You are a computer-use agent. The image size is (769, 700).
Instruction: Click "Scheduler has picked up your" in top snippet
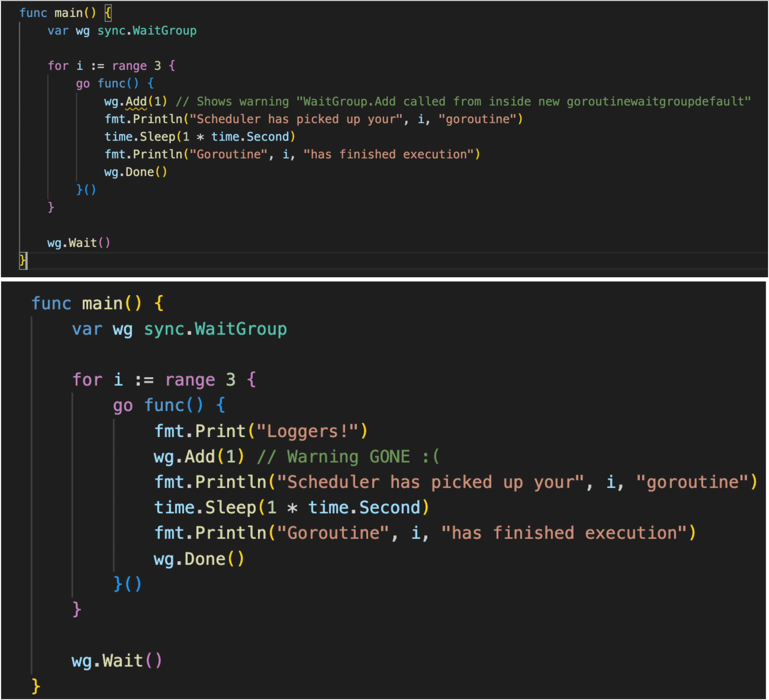[x=296, y=119]
